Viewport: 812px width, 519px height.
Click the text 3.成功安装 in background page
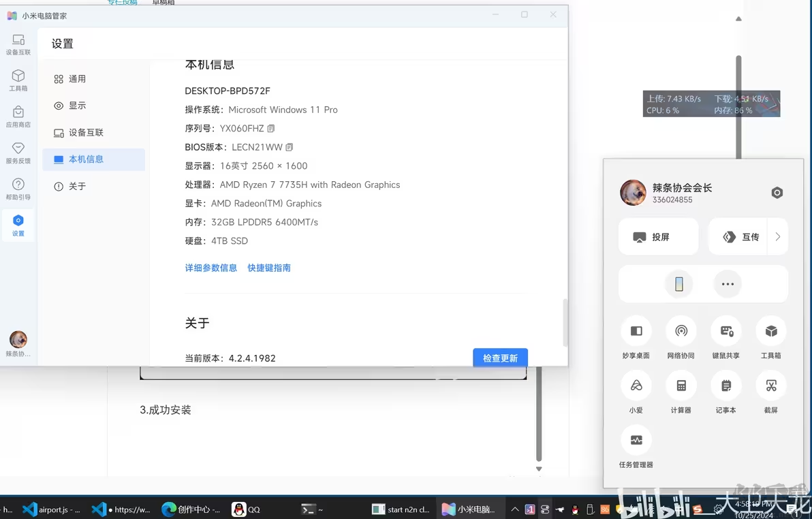coord(166,410)
